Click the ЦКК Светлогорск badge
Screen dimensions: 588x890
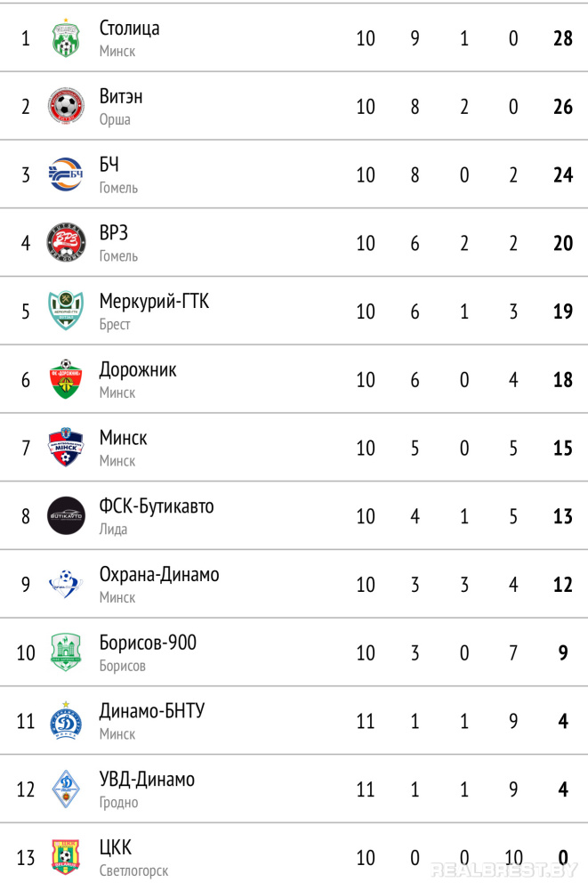66,857
